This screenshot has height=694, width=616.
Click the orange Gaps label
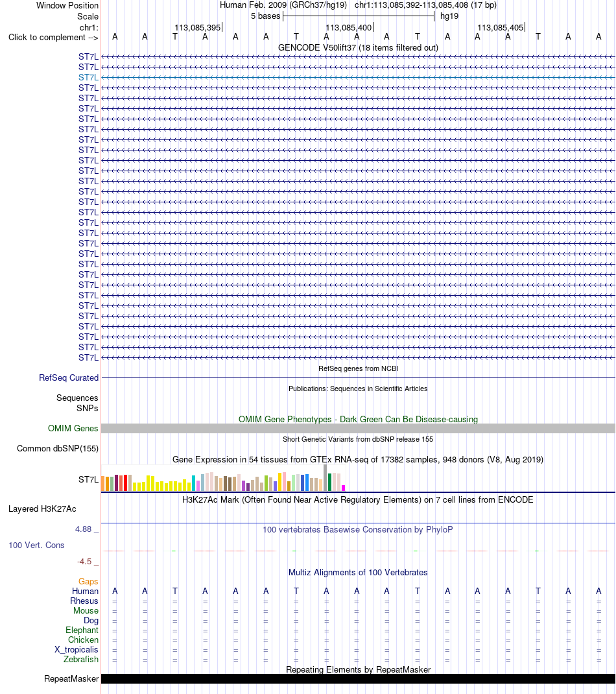tap(88, 582)
